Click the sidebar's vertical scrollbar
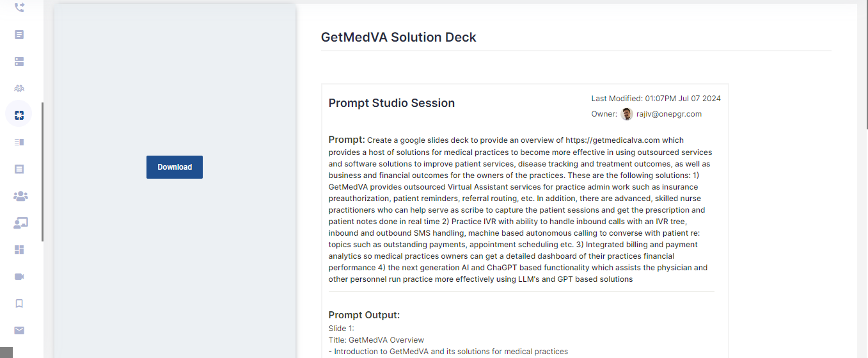 [43, 172]
